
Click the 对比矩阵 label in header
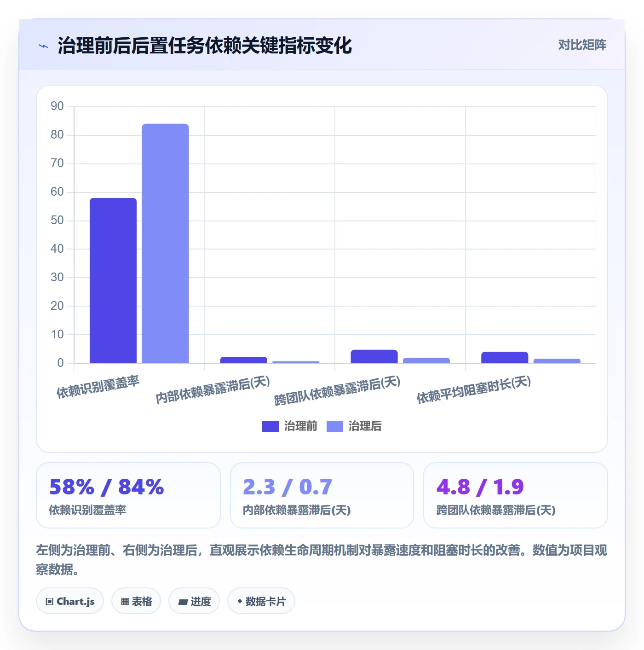582,45
